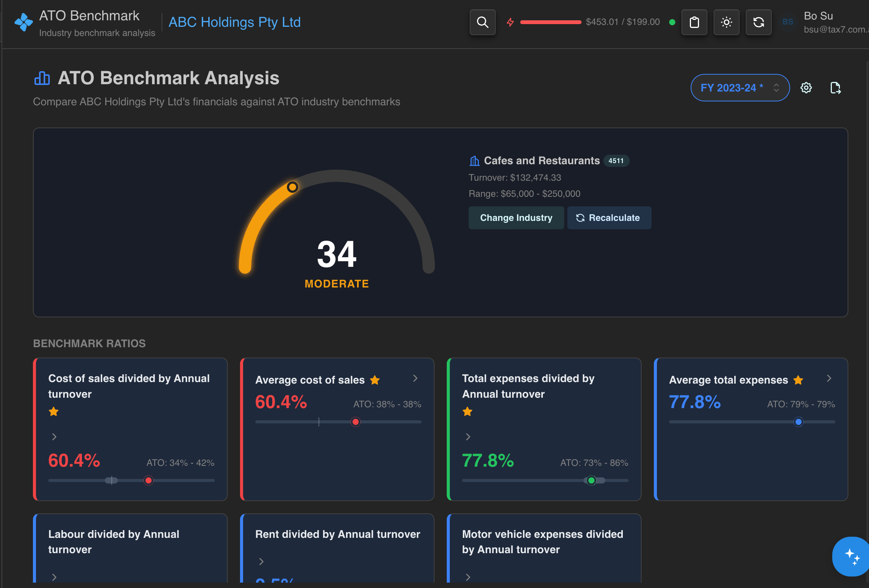This screenshot has width=869, height=588.
Task: Expand Average total expenses details chevron
Action: 829,378
